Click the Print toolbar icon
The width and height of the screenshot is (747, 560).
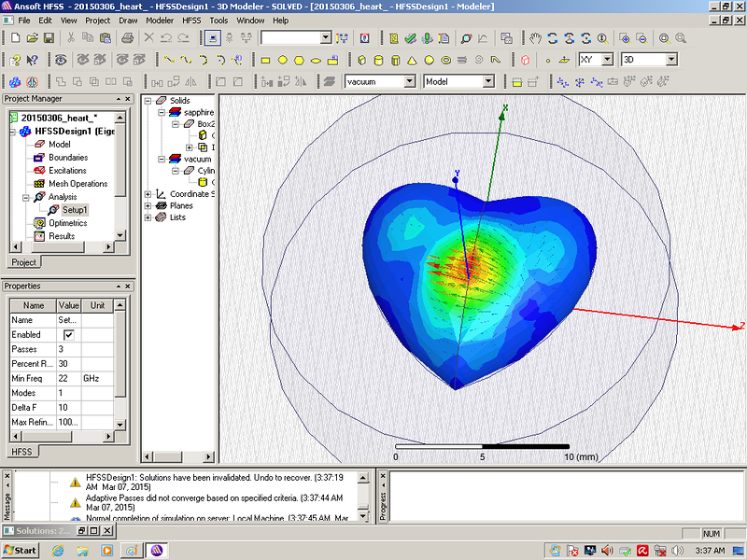(127, 38)
